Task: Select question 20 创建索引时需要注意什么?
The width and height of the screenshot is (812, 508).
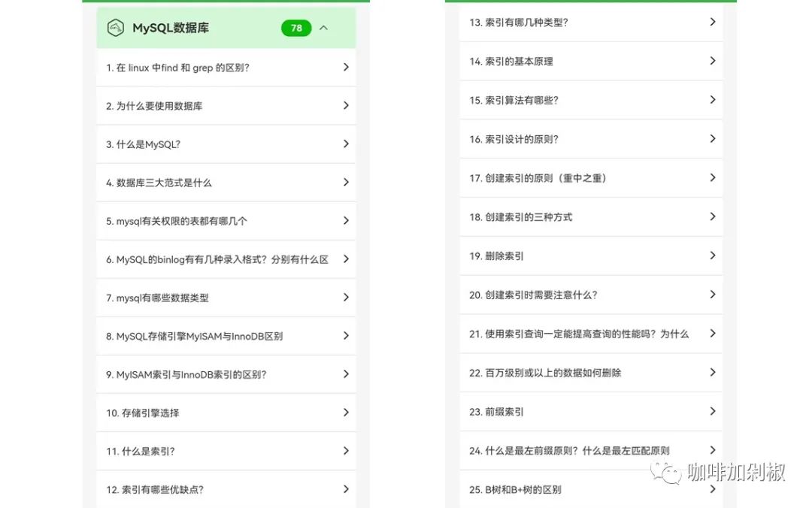Action: coord(591,295)
